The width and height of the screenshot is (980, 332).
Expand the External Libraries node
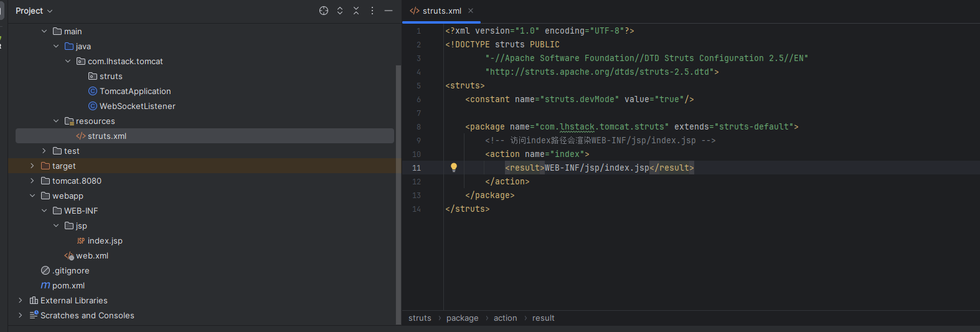(21, 301)
